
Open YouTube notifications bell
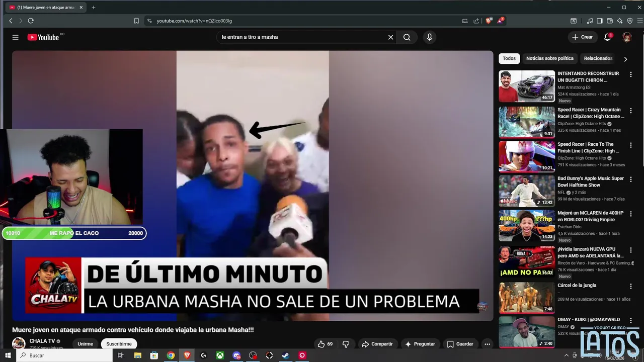click(x=608, y=37)
